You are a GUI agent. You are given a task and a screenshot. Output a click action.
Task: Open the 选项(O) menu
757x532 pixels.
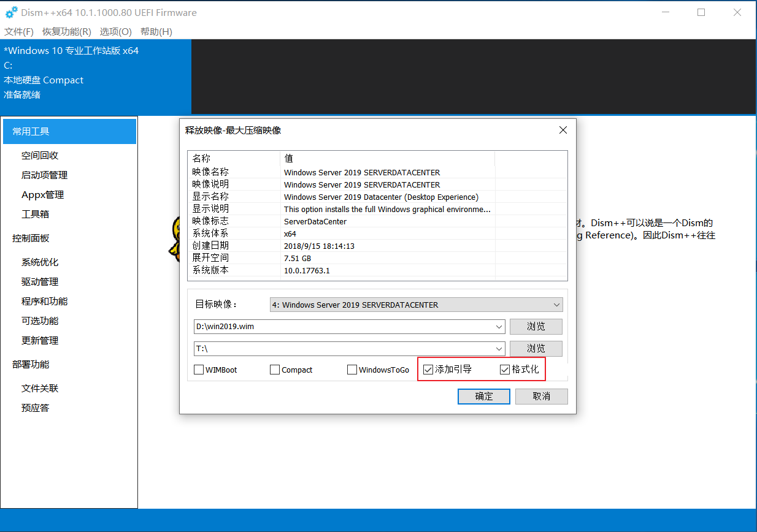[x=115, y=31]
